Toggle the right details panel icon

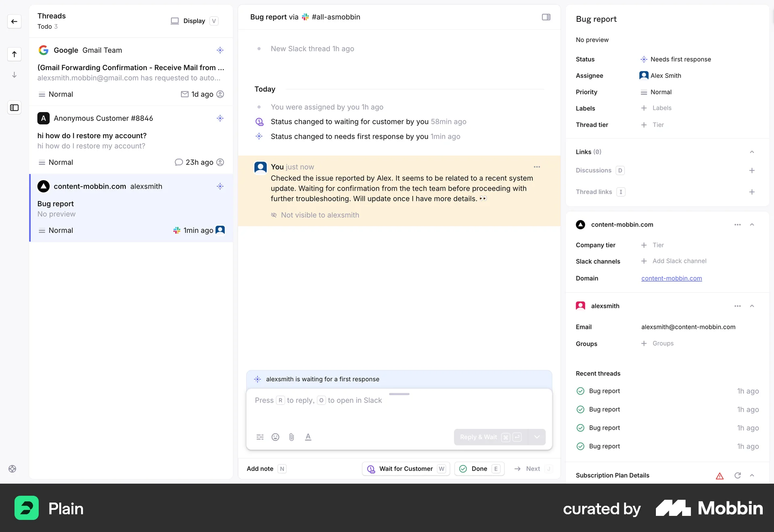[546, 17]
